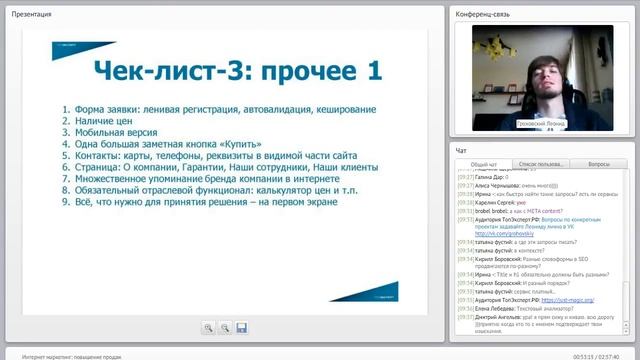
Task: Click the Чат panel title
Action: 461,151
